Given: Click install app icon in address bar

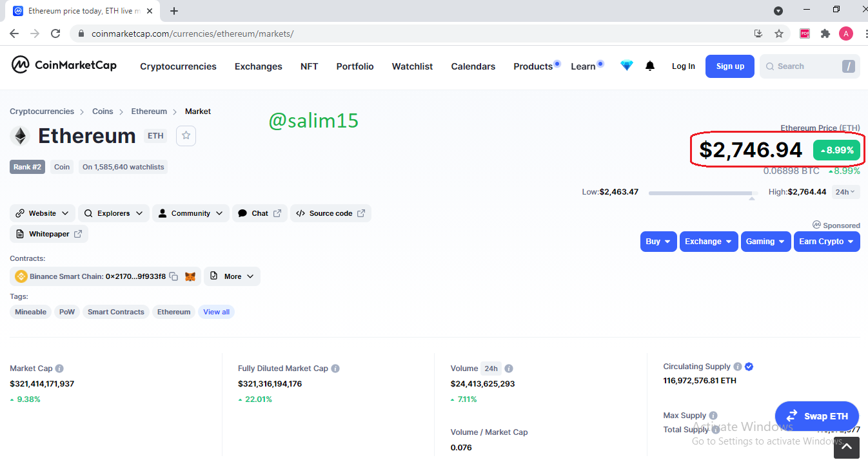Looking at the screenshot, I should (x=758, y=33).
